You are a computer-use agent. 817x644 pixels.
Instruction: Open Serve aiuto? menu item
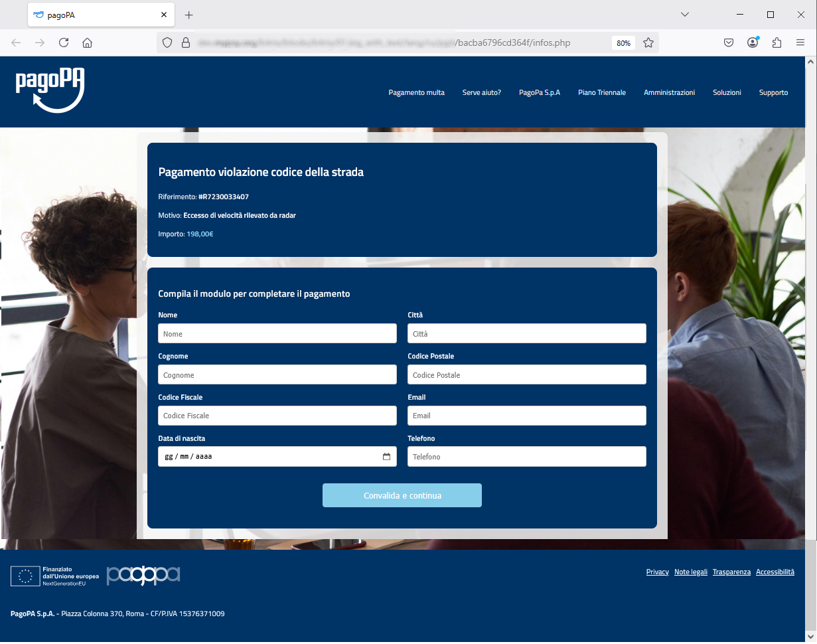click(x=482, y=92)
